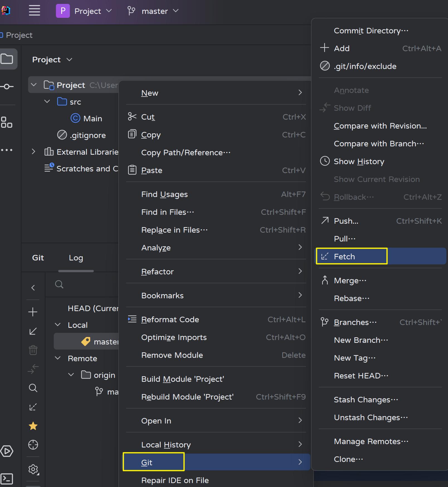This screenshot has width=448, height=487.
Task: Click the delete branch trash icon
Action: 33,350
